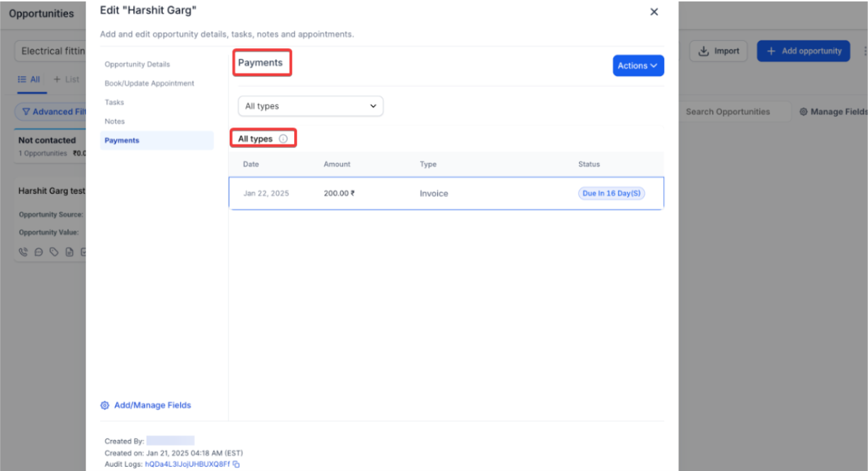The height and width of the screenshot is (471, 868).
Task: Click the Import button
Action: coord(718,51)
